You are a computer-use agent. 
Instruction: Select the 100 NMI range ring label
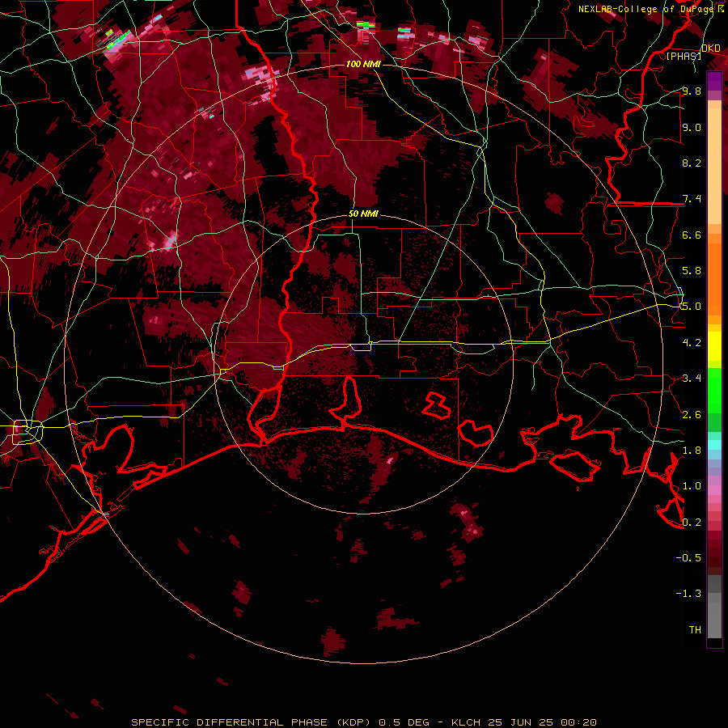pos(363,64)
